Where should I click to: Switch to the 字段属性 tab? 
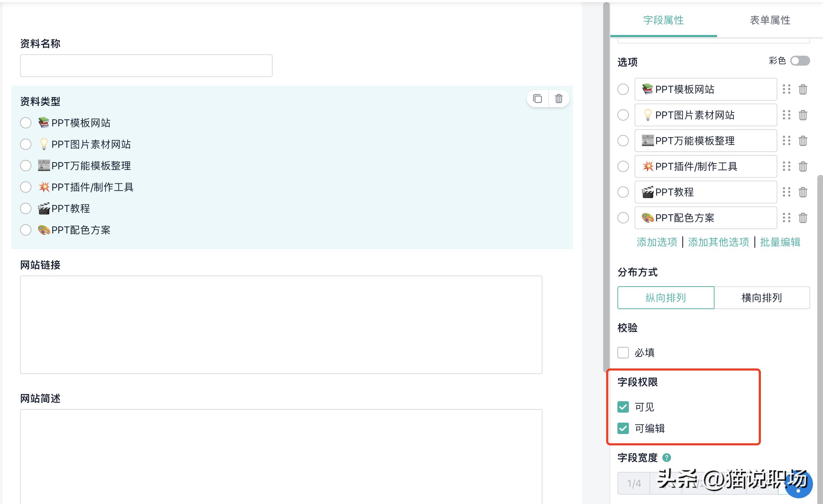[664, 20]
